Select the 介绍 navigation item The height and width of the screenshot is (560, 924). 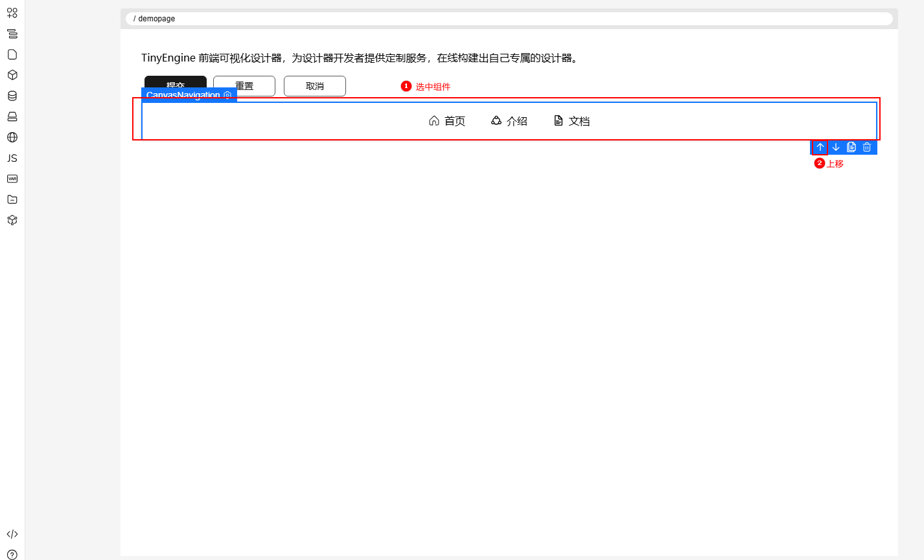(x=509, y=121)
